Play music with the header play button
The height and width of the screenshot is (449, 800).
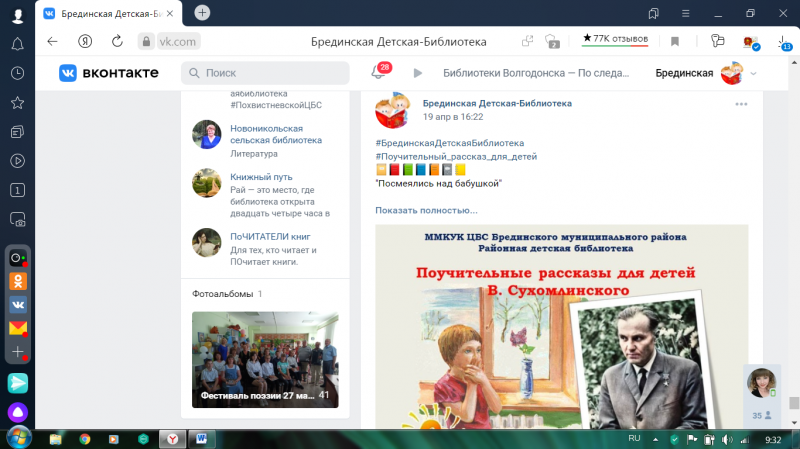click(417, 73)
